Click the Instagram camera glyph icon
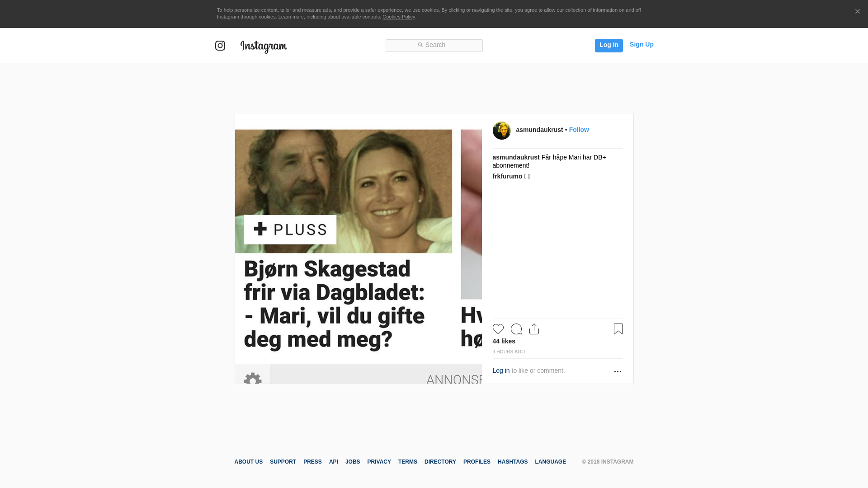The image size is (868, 488). click(220, 46)
